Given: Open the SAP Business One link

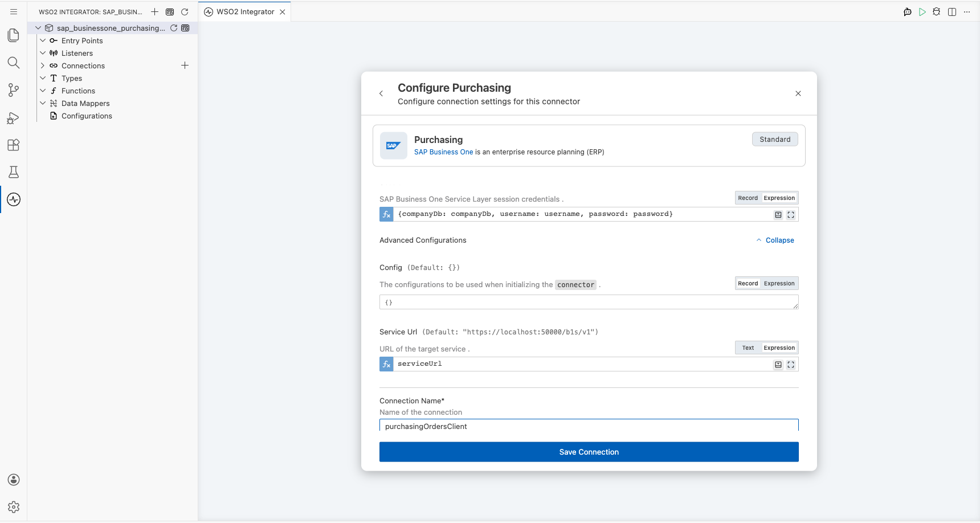Looking at the screenshot, I should [443, 152].
